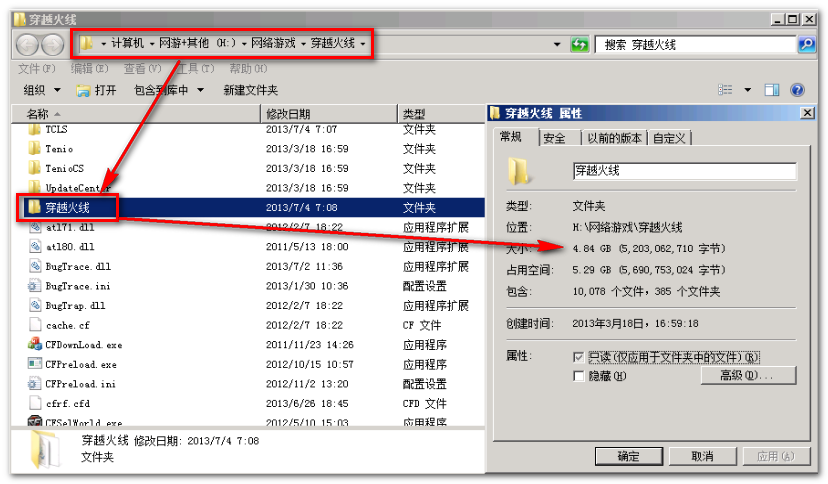Click the 打开 toolbar button
This screenshot has height=484, width=828.
pyautogui.click(x=97, y=90)
